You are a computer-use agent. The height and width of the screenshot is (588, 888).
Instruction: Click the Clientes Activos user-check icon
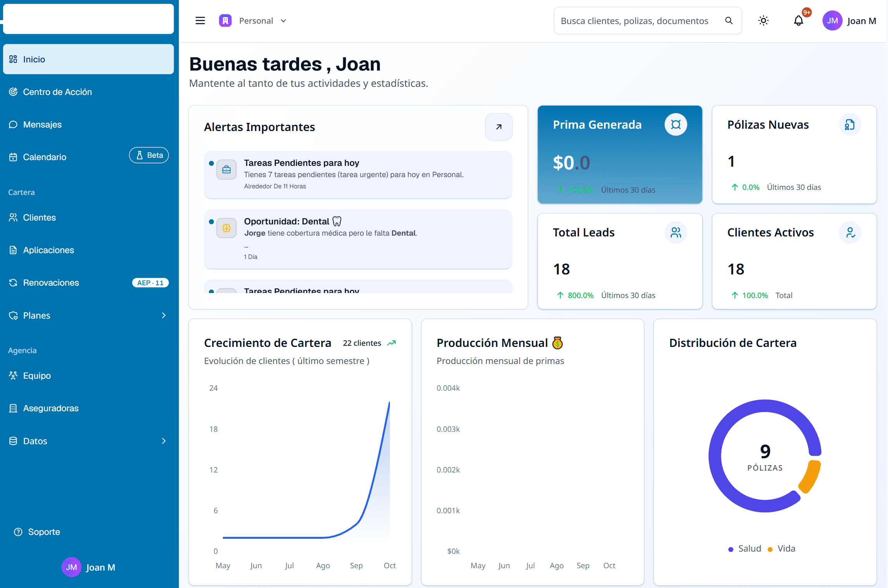click(x=850, y=232)
